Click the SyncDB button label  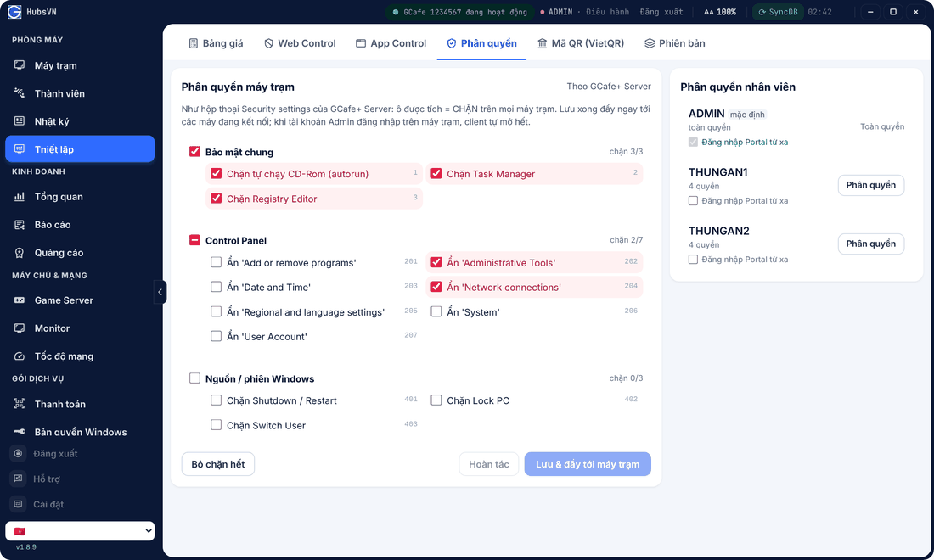click(783, 12)
